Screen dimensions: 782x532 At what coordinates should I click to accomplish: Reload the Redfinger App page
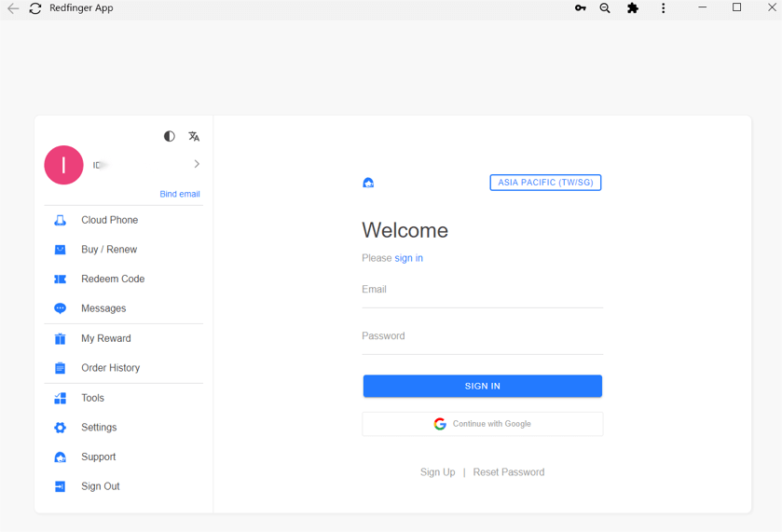pos(34,8)
